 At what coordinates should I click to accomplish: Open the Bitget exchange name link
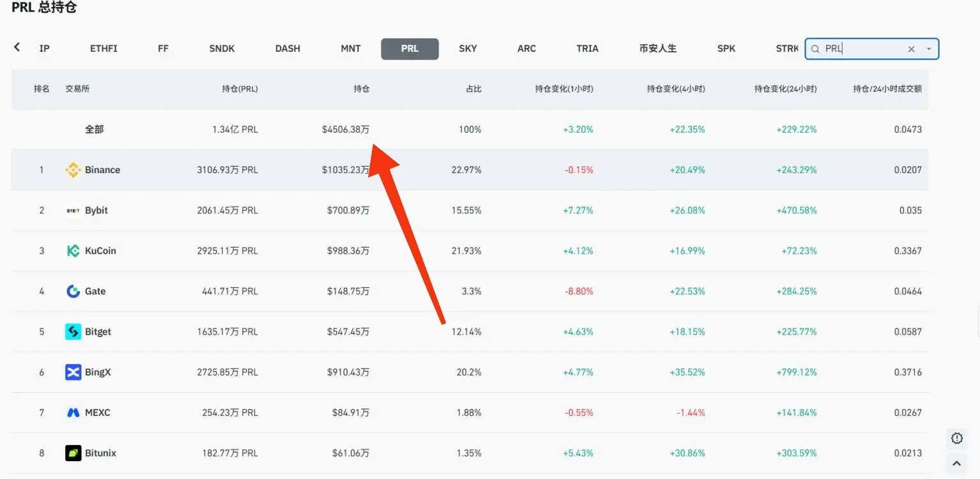pyautogui.click(x=98, y=331)
